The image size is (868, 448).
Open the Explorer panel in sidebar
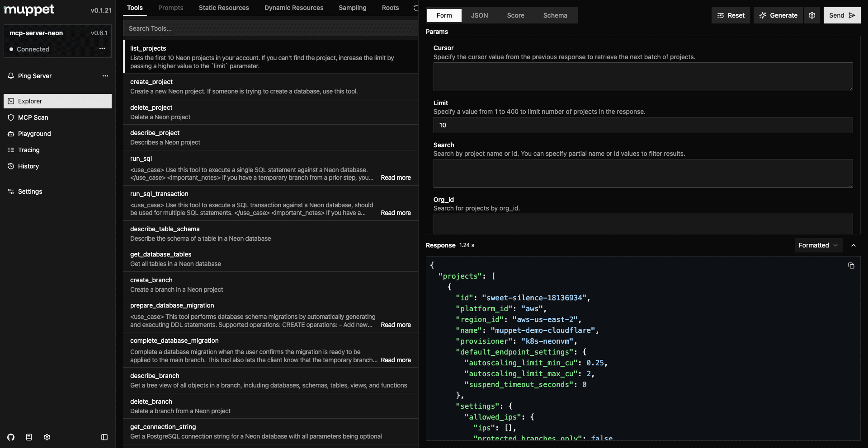click(30, 101)
